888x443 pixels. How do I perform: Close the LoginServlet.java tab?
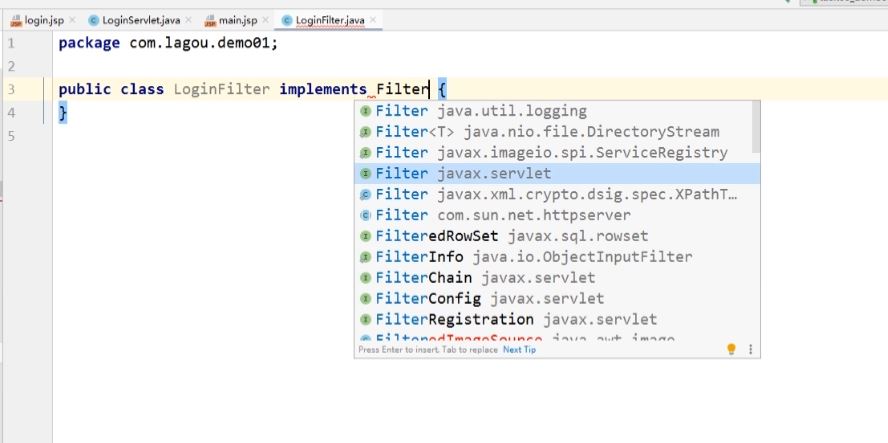[188, 20]
